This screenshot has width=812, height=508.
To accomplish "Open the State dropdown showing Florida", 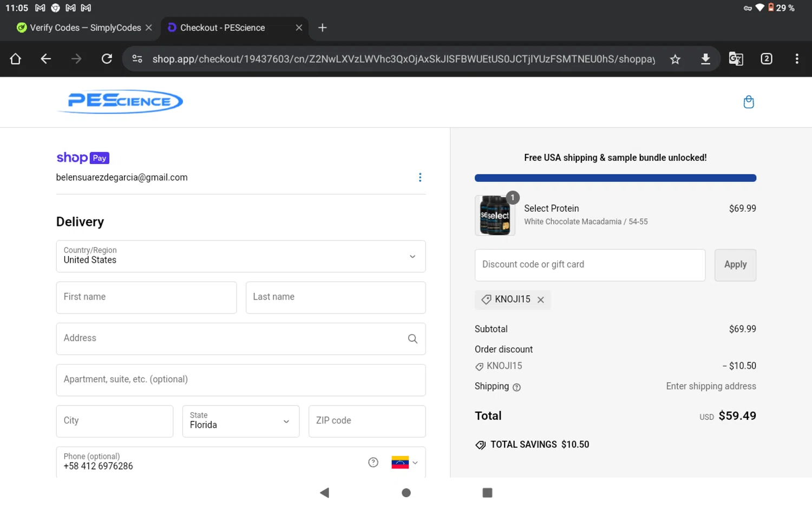I will (240, 421).
